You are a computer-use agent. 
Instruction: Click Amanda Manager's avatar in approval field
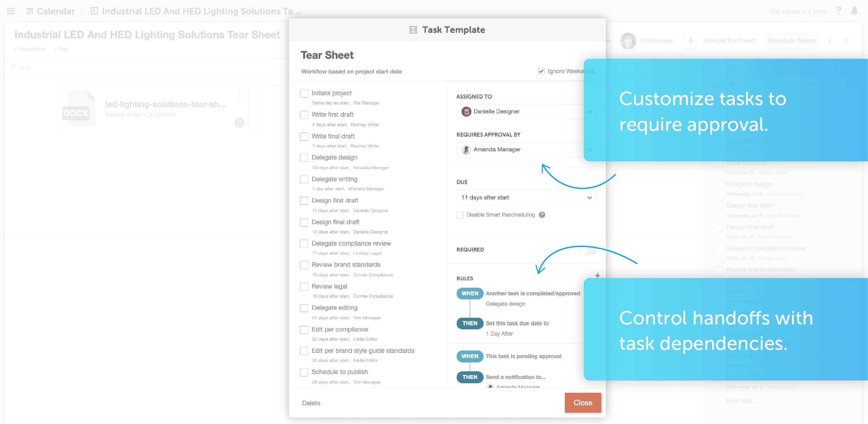466,150
